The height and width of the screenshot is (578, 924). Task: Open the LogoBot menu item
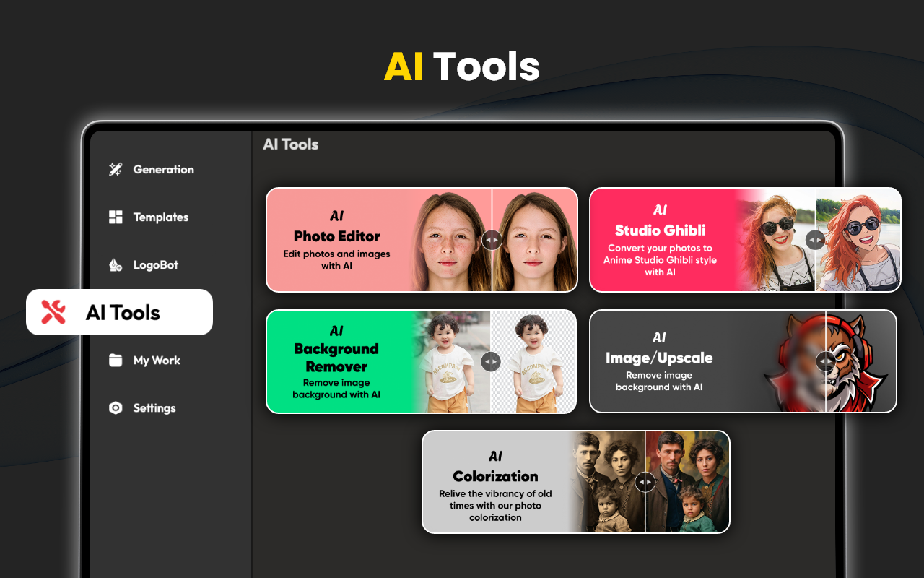tap(144, 265)
